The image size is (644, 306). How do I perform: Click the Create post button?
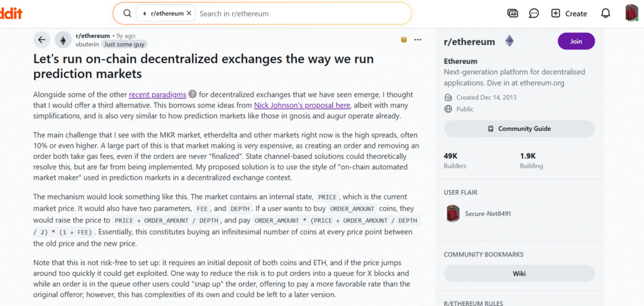tap(569, 13)
